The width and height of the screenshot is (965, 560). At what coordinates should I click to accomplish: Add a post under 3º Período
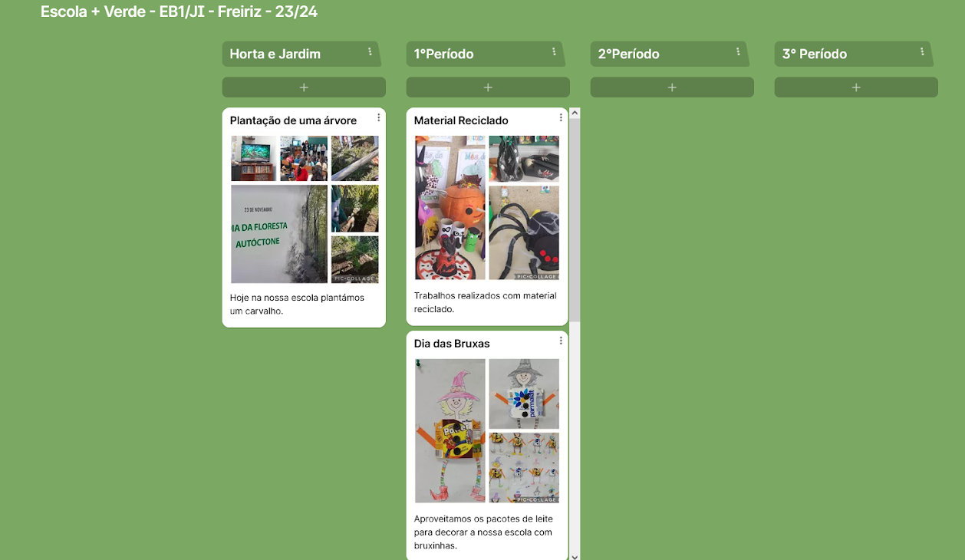tap(856, 87)
